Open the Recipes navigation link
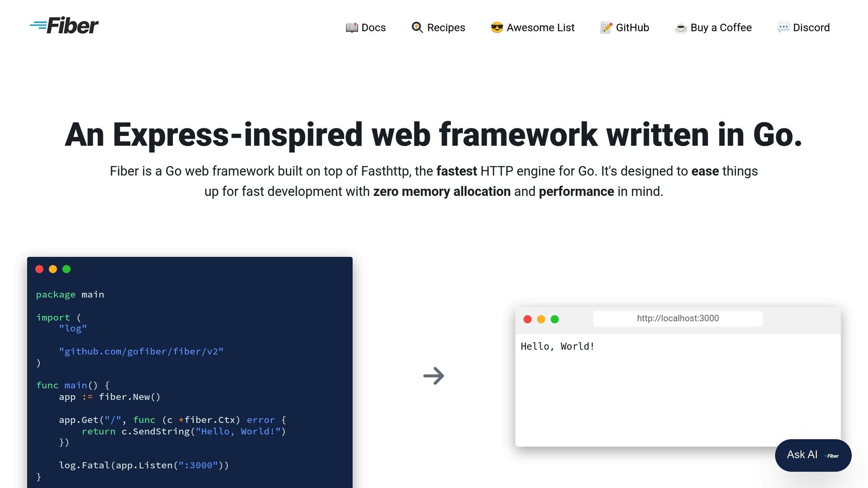 pyautogui.click(x=438, y=28)
